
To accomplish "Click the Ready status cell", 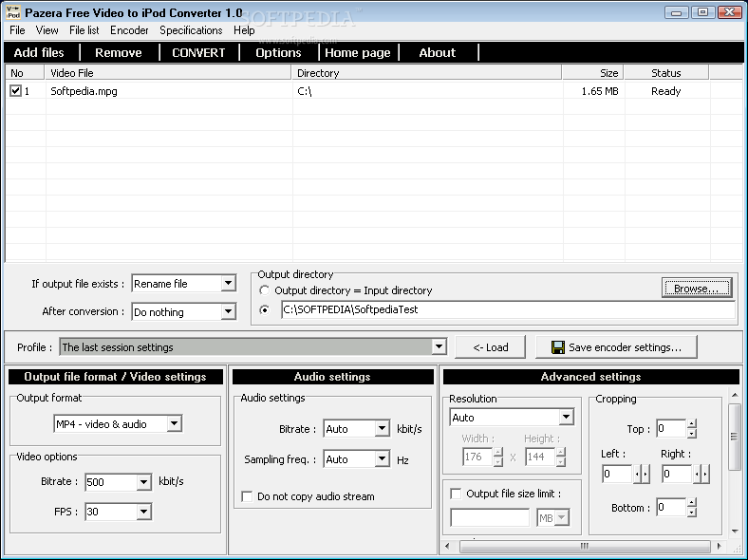I will tap(666, 91).
